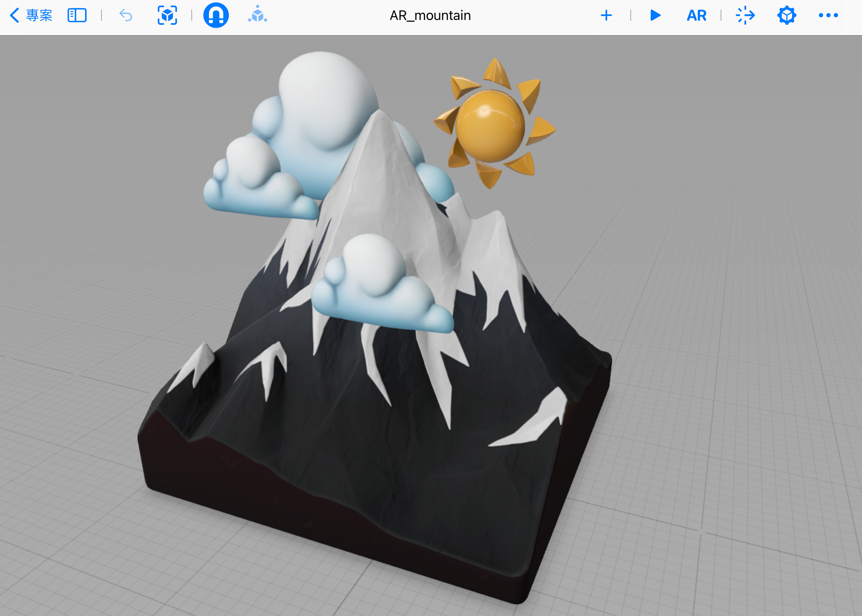The height and width of the screenshot is (616, 862).
Task: Disable the magnet snapping toggle
Action: click(216, 16)
